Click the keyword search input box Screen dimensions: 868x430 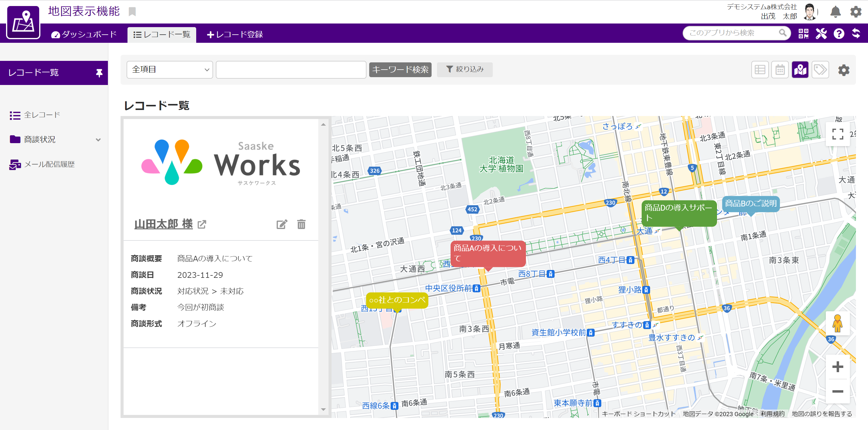(x=291, y=70)
